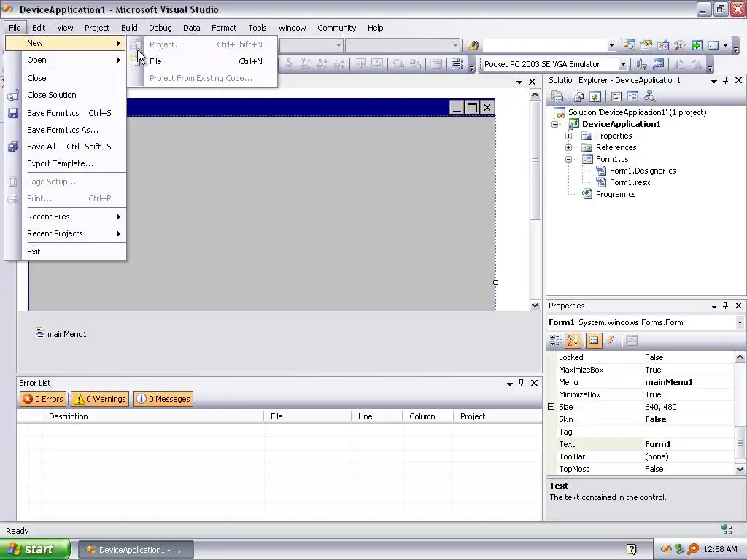
Task: Click Close Solution in File menu
Action: (66, 95)
